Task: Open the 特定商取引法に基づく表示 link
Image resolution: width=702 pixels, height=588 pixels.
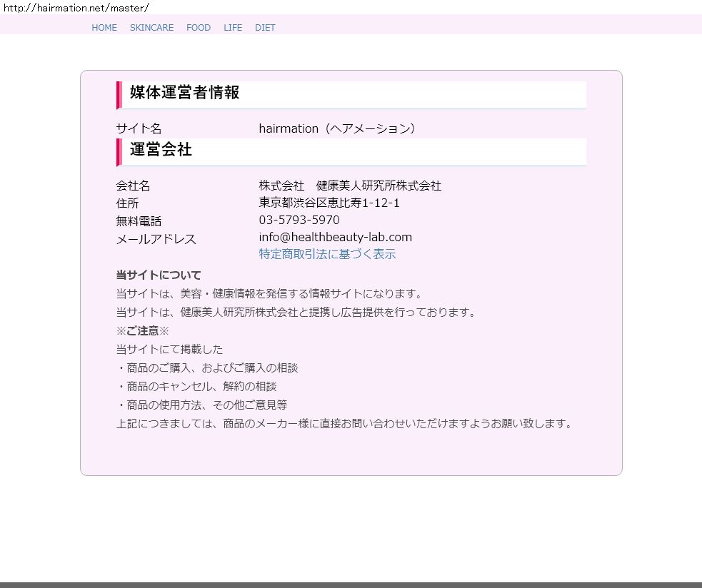Action: [327, 255]
